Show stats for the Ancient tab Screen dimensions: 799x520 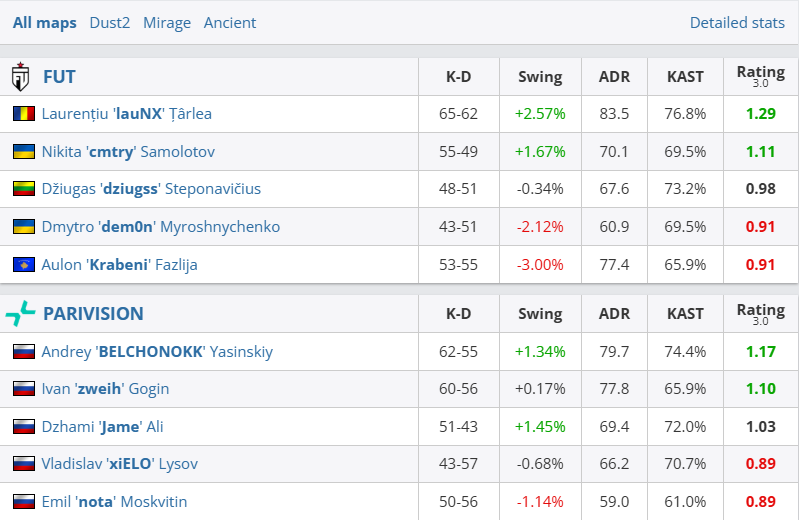click(x=230, y=22)
